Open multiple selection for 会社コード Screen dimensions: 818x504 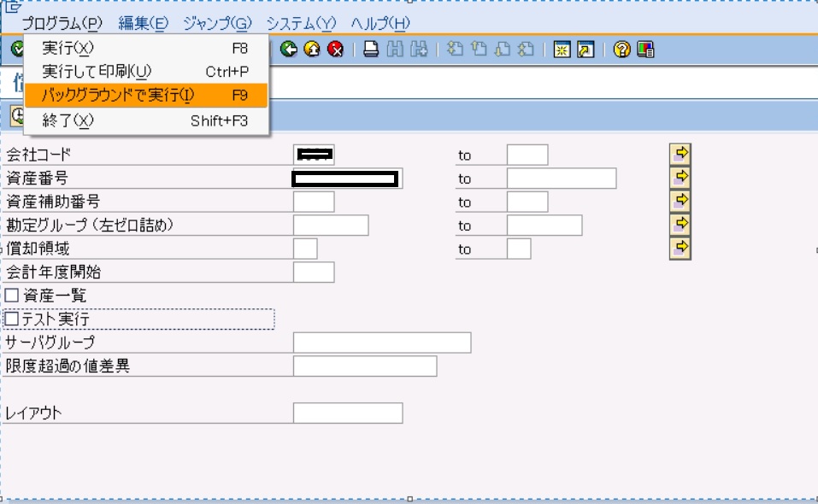pos(680,154)
